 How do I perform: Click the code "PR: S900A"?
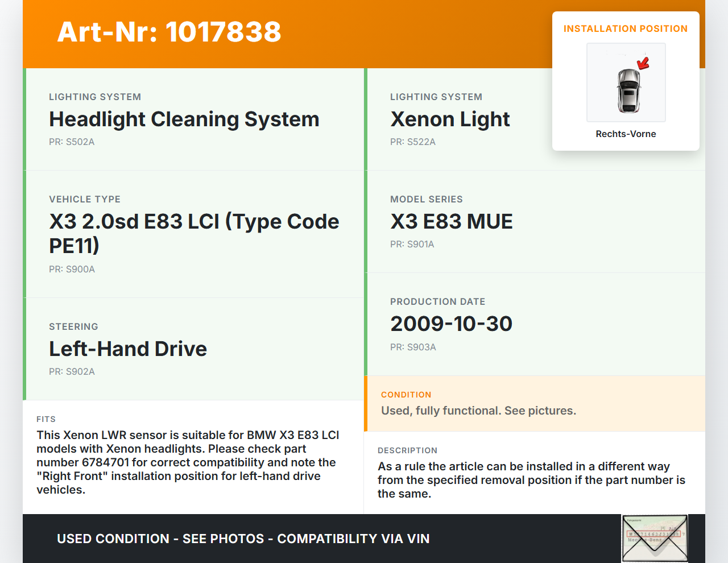coord(72,269)
